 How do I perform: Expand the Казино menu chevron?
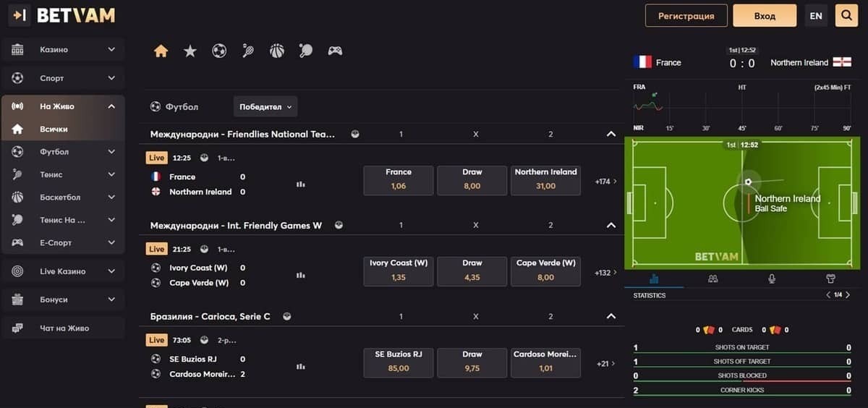point(111,50)
